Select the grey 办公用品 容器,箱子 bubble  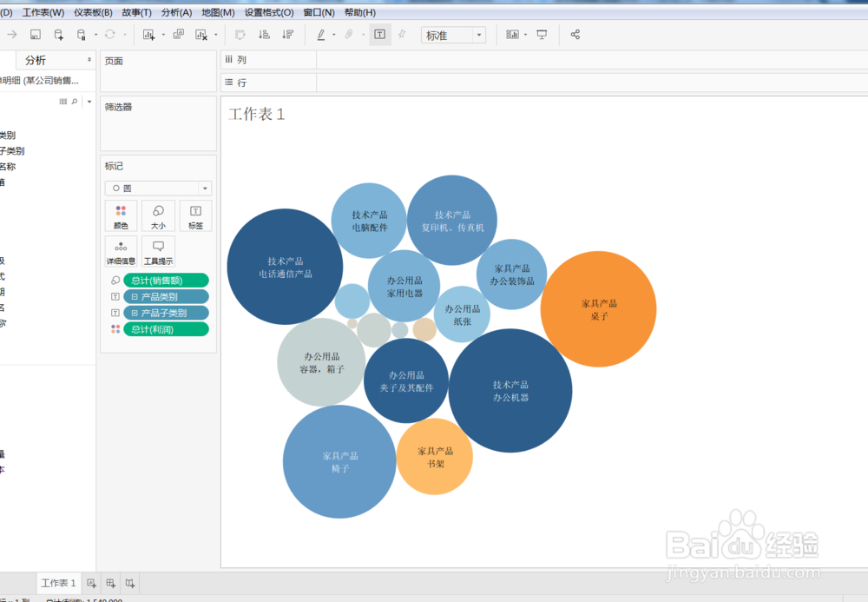pos(321,361)
